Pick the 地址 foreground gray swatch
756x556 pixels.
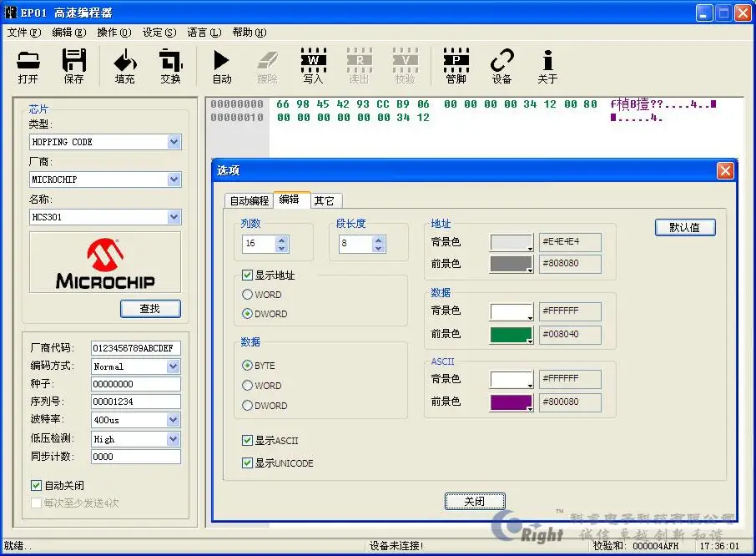[512, 265]
